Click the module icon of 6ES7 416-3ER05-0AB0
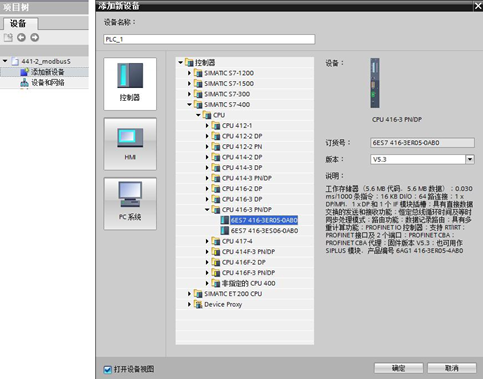This screenshot has width=483, height=379. click(225, 220)
